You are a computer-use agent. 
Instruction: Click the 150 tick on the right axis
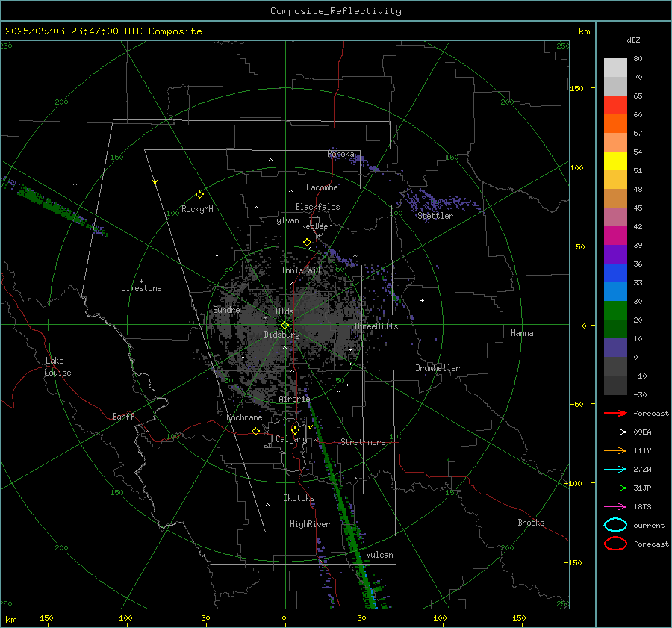pyautogui.click(x=577, y=88)
